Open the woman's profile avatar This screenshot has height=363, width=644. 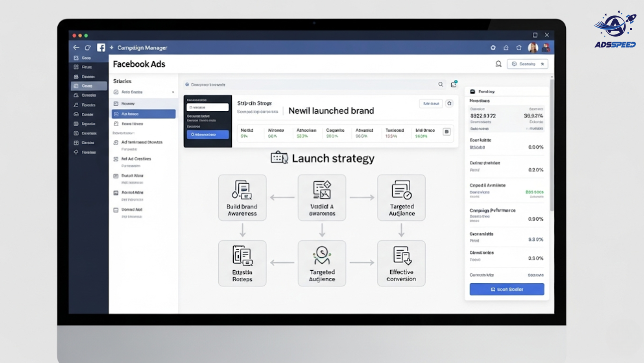coord(533,48)
